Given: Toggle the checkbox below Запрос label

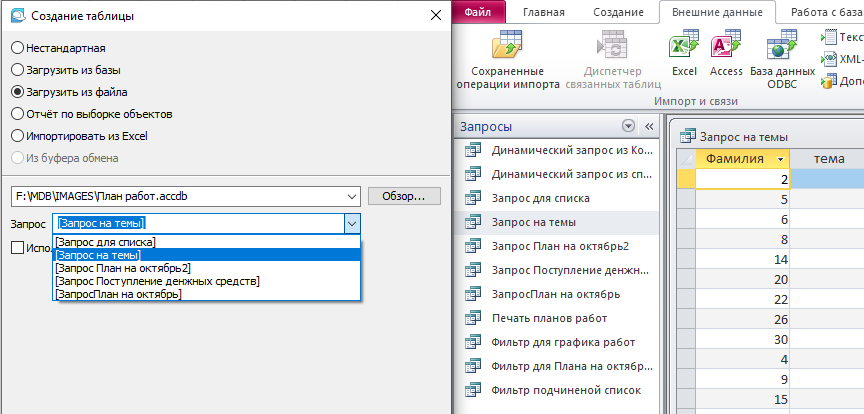Looking at the screenshot, I should click(x=18, y=248).
